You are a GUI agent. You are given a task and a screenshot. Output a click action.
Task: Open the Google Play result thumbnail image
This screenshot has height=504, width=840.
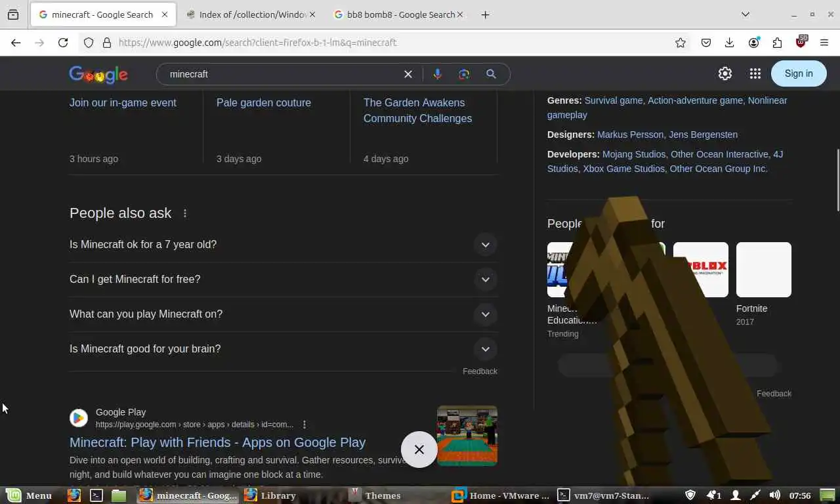click(467, 436)
